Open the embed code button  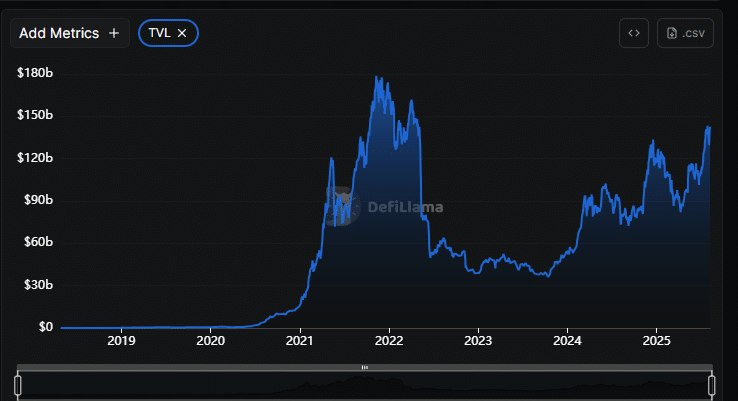click(634, 33)
